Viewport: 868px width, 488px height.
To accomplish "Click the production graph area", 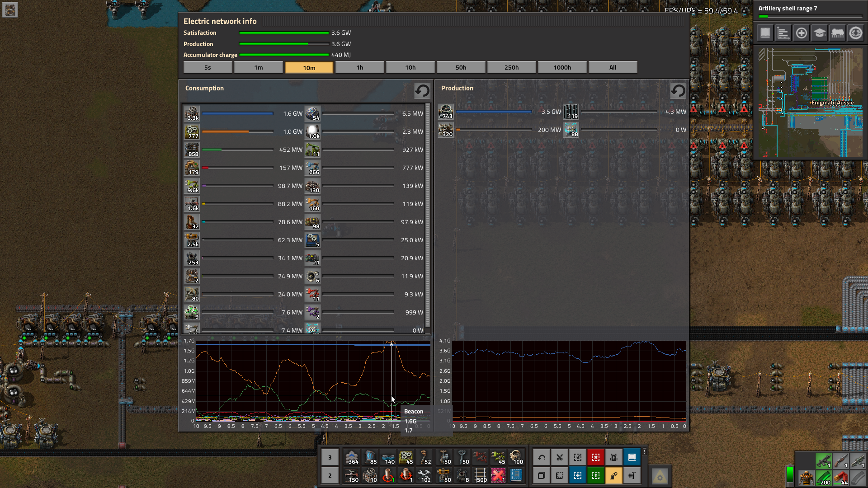I will tap(569, 380).
